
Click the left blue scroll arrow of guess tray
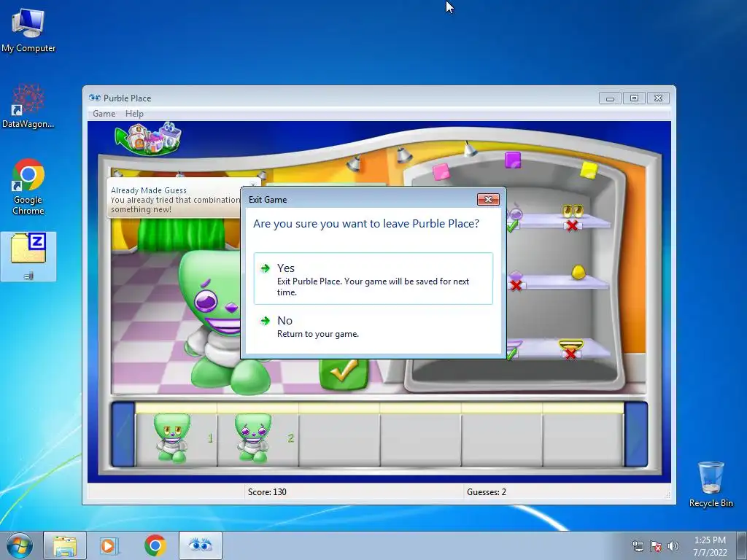tap(123, 435)
